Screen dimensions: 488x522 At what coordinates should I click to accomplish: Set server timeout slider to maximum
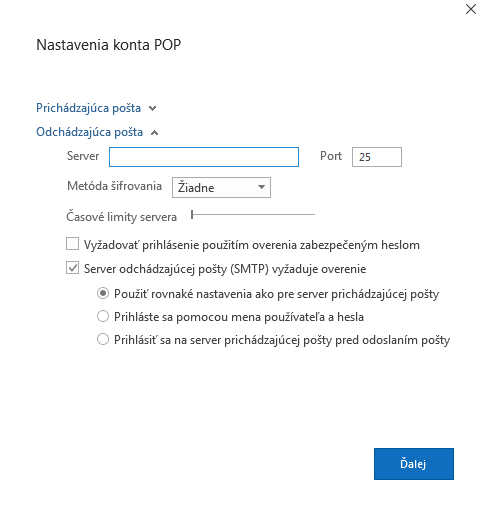314,215
